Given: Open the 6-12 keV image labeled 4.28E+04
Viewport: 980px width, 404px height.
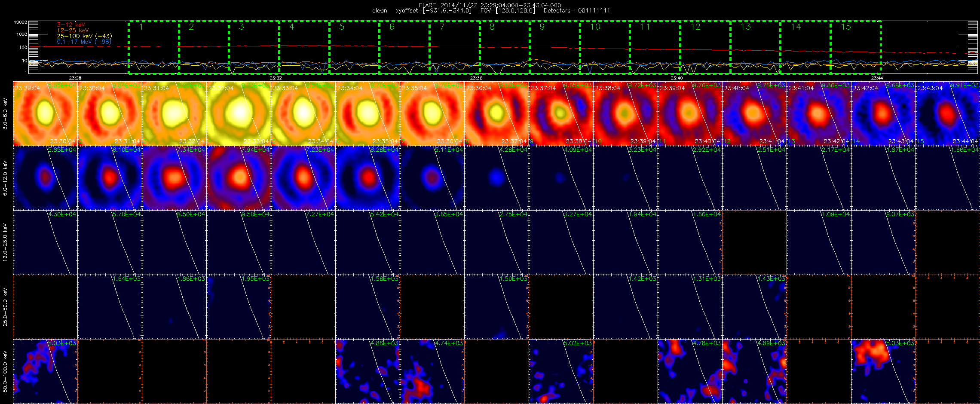Looking at the screenshot, I should [x=496, y=178].
